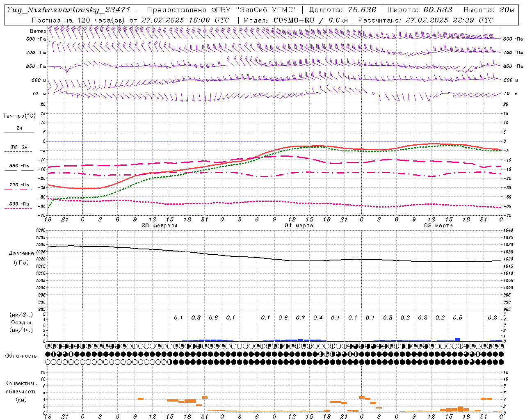This screenshot has height=420, width=525.
Task: Click the 700 гПа temperature legend entry
Action: 19,185
